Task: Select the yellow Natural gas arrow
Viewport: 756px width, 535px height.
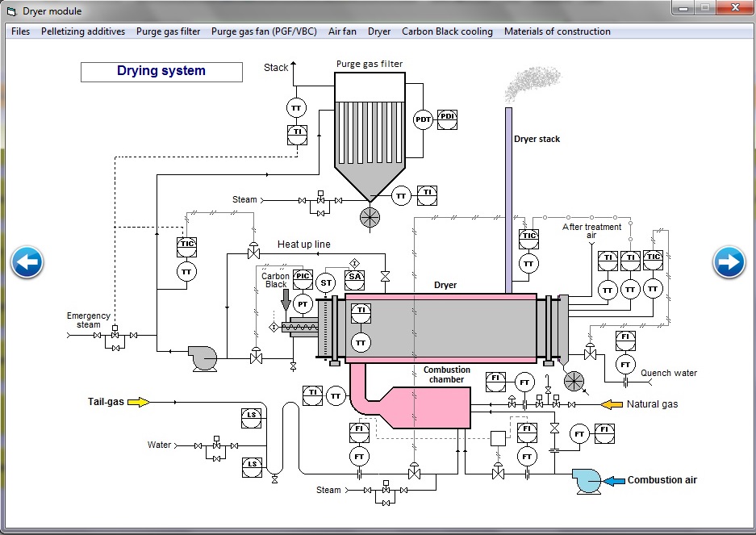Action: coord(612,404)
